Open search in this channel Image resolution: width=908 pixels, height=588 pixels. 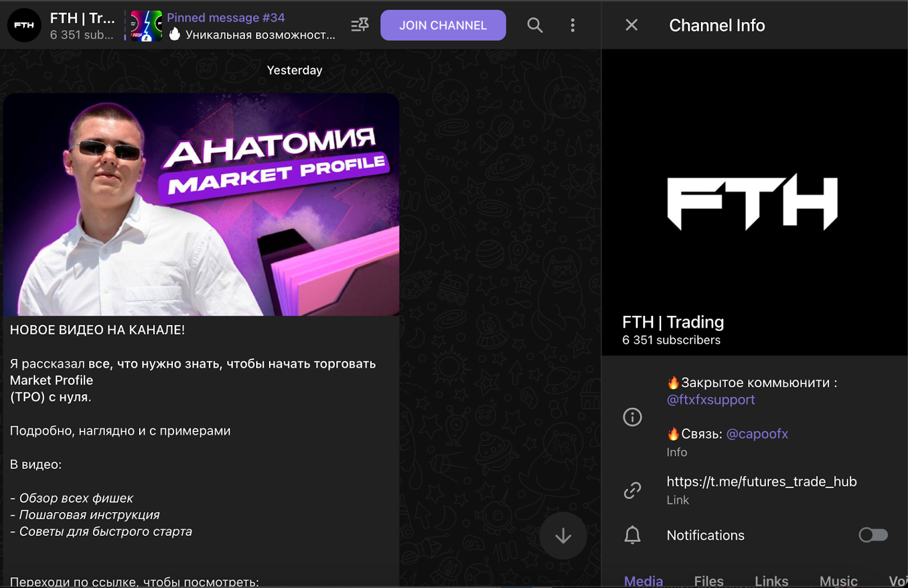click(535, 26)
